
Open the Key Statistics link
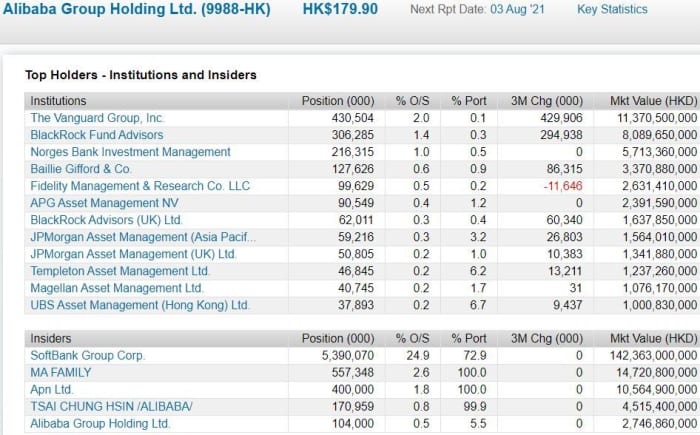(x=612, y=9)
